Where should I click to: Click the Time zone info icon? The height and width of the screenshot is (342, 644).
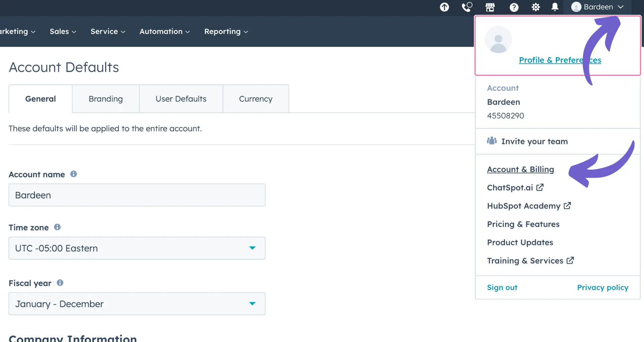click(57, 227)
